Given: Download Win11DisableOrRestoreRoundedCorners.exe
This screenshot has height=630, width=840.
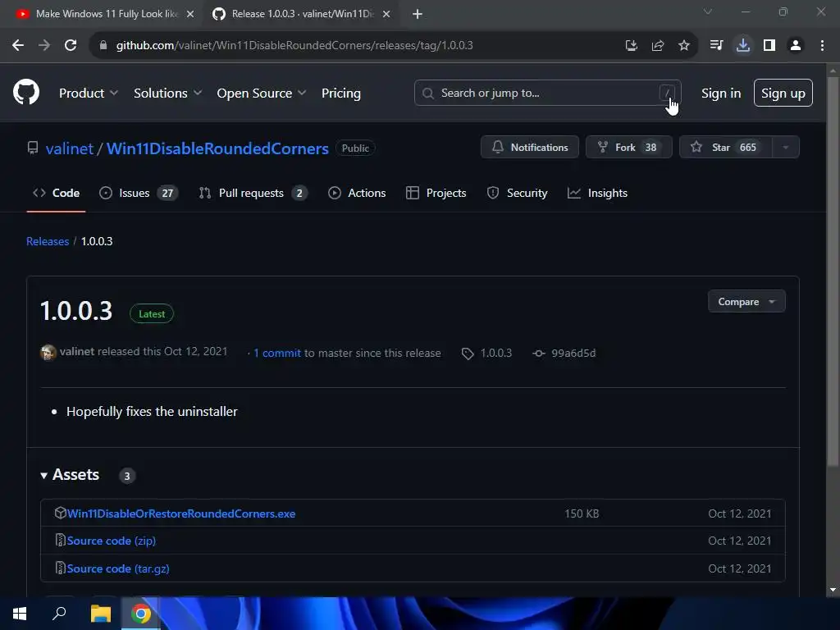Looking at the screenshot, I should click(181, 514).
